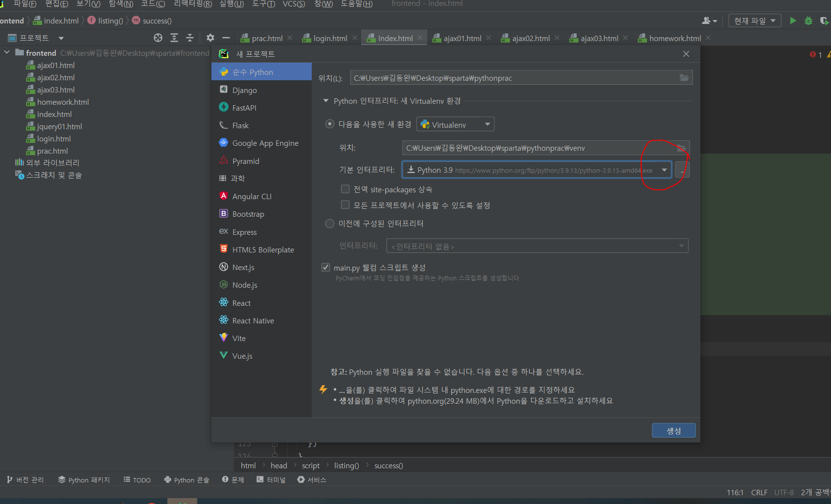Collapse all in project panel

click(x=190, y=38)
